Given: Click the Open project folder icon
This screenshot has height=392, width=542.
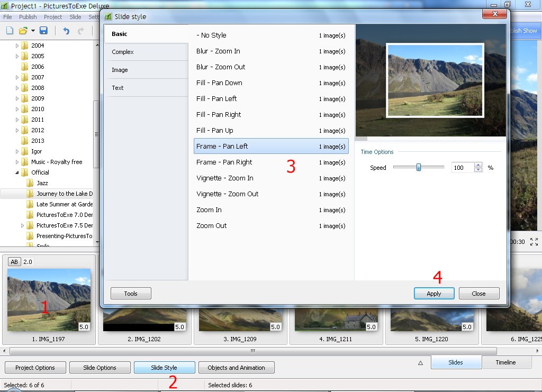Looking at the screenshot, I should click(23, 31).
